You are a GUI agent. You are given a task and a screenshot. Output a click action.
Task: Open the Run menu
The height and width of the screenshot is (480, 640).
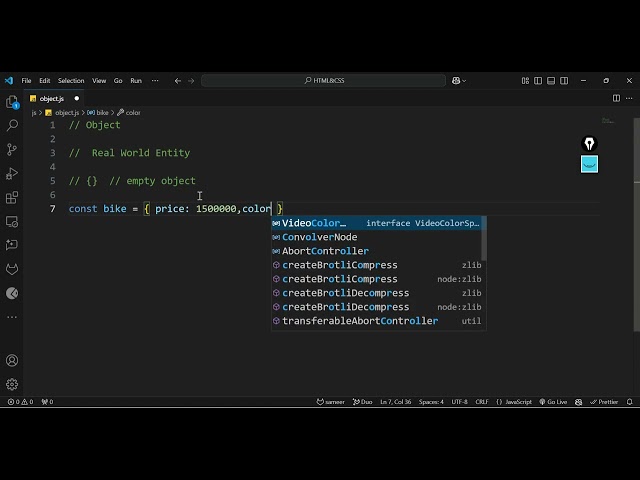[x=136, y=81]
